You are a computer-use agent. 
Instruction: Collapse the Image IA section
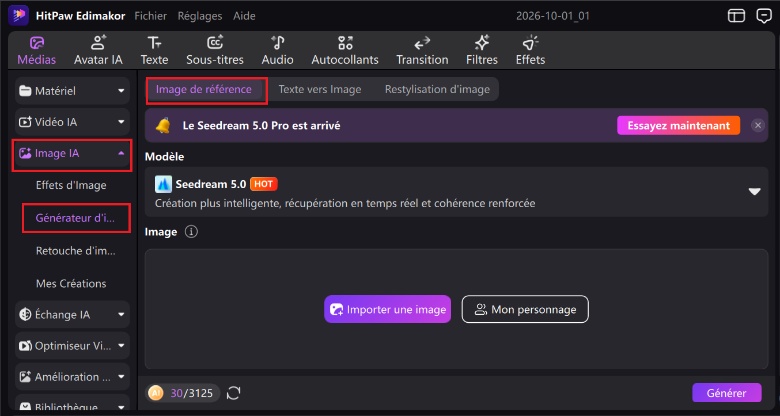point(72,154)
